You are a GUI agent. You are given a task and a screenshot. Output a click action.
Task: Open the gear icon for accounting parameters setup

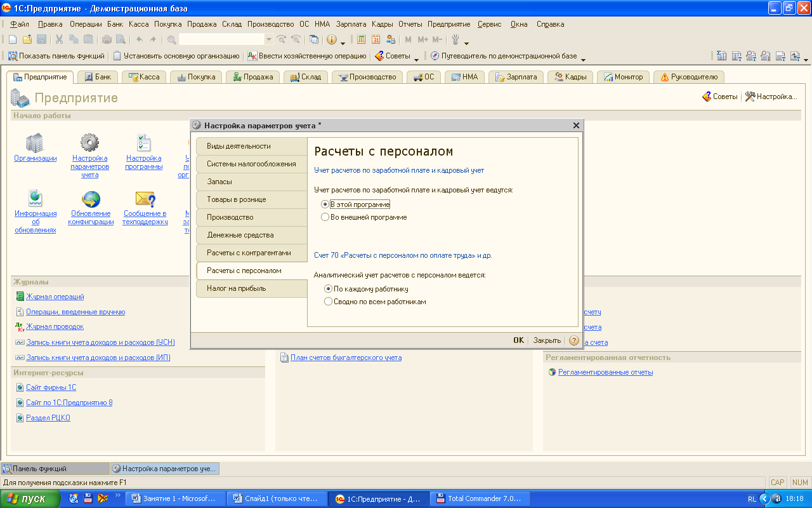89,142
